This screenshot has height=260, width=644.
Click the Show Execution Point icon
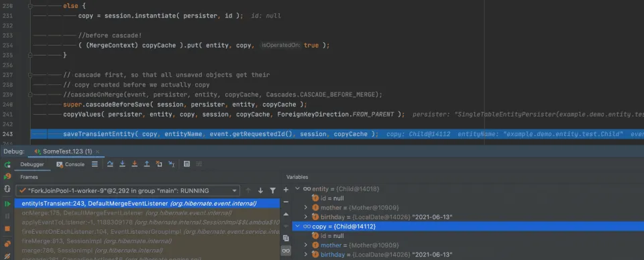tap(95, 164)
